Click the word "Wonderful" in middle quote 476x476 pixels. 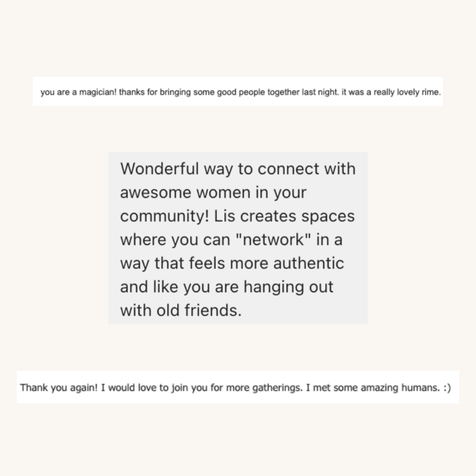[159, 169]
